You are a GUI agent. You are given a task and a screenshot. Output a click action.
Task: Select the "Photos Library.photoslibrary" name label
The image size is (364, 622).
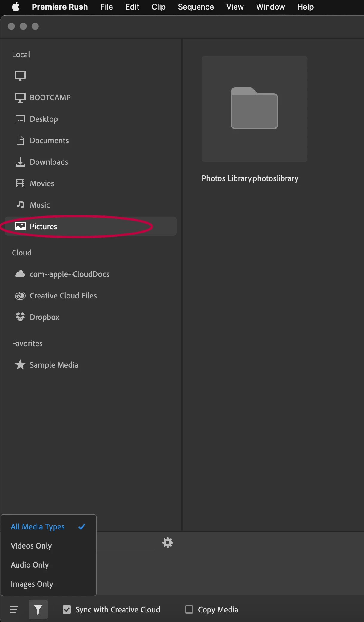[250, 178]
